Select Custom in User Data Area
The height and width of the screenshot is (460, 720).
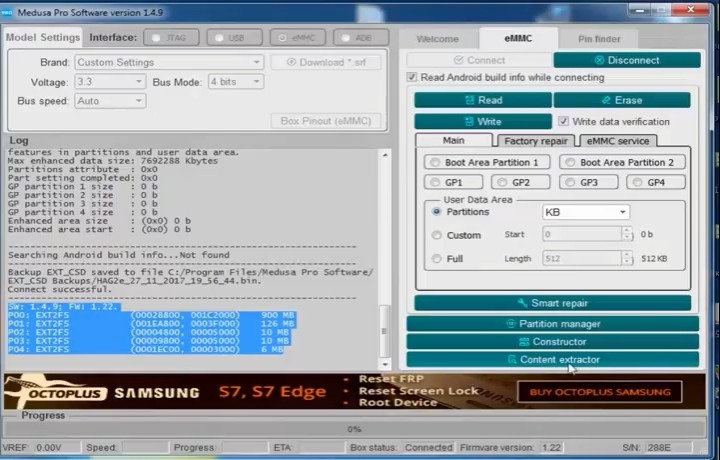tap(436, 235)
